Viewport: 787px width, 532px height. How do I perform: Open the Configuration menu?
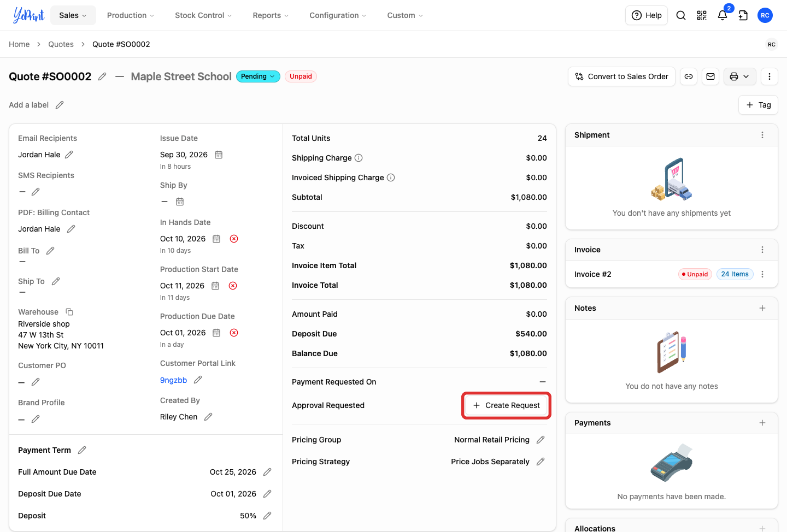pyautogui.click(x=338, y=15)
